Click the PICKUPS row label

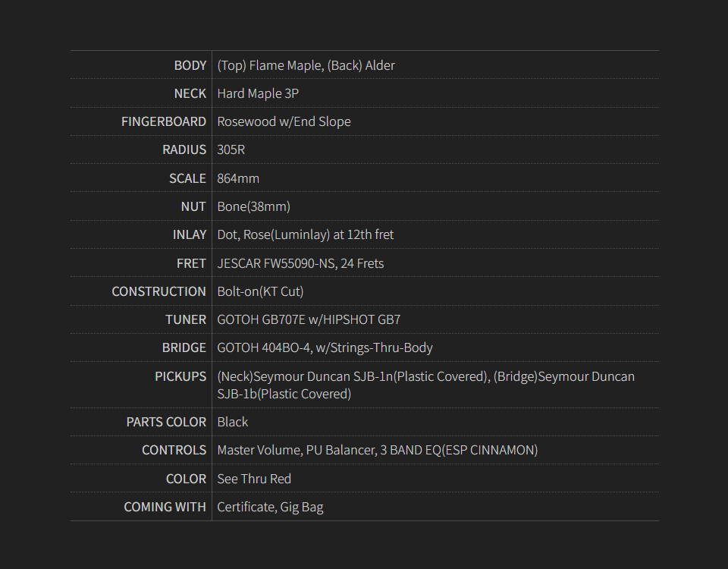click(180, 376)
